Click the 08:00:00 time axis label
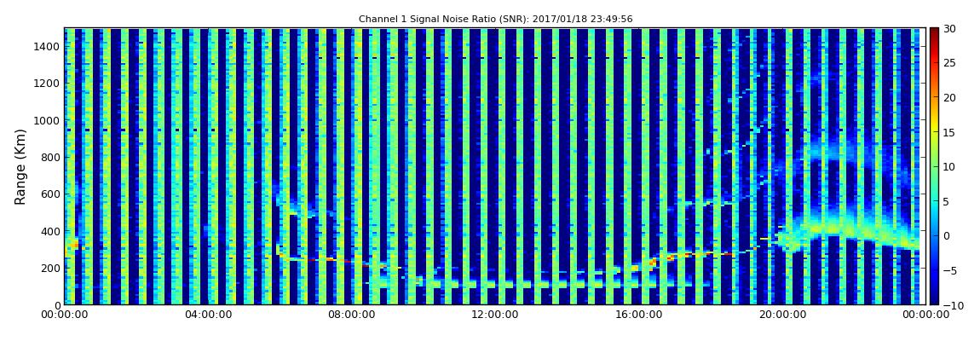The image size is (980, 347). 351,315
